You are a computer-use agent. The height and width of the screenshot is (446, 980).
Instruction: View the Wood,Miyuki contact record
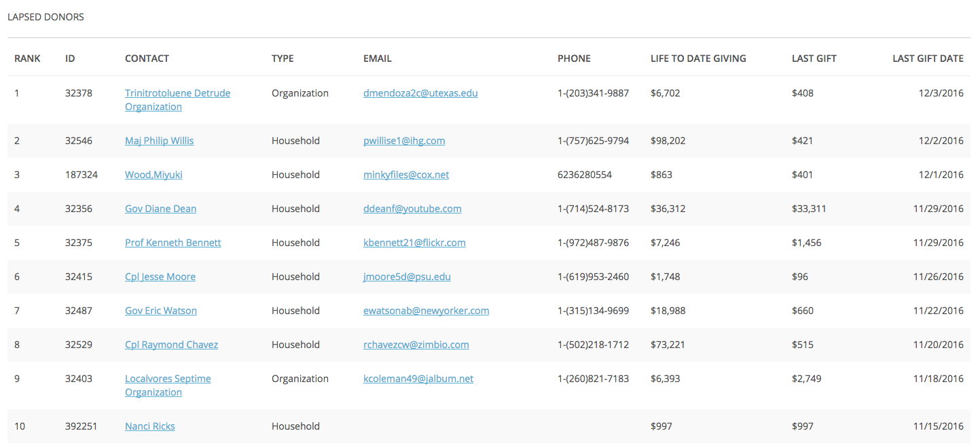153,175
